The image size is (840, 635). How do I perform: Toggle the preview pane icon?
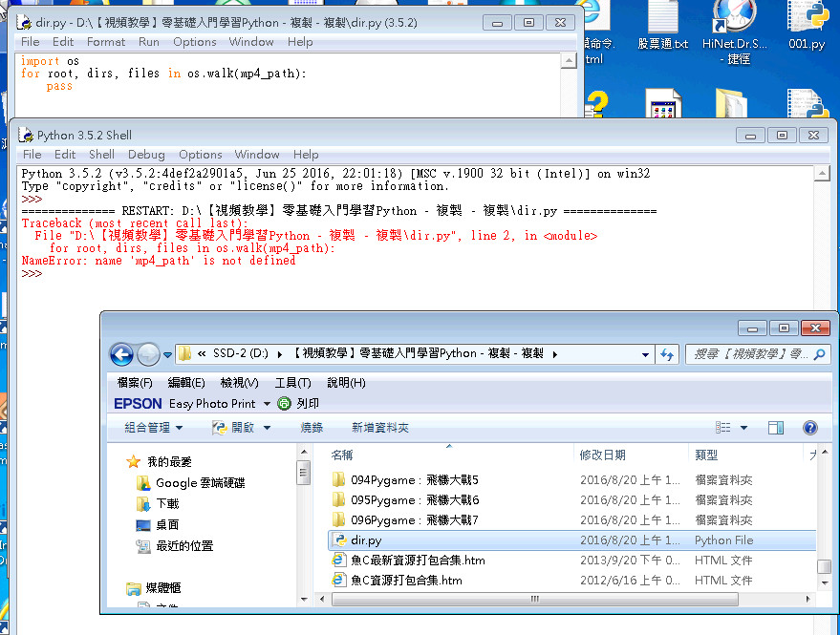[x=776, y=428]
